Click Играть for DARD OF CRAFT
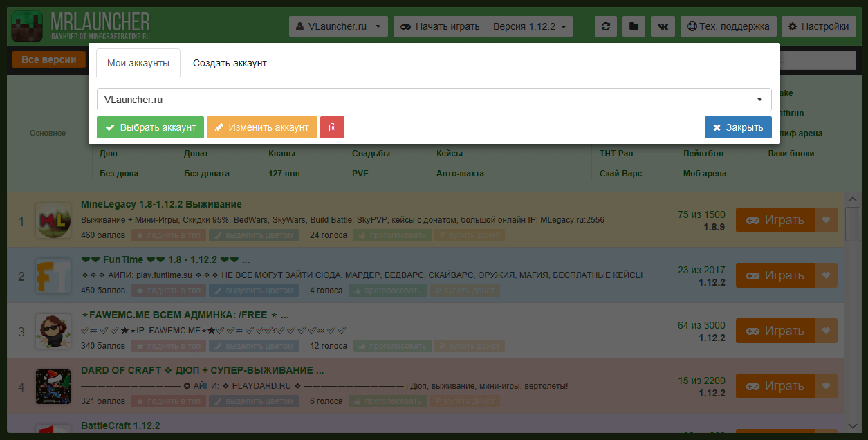 (775, 386)
